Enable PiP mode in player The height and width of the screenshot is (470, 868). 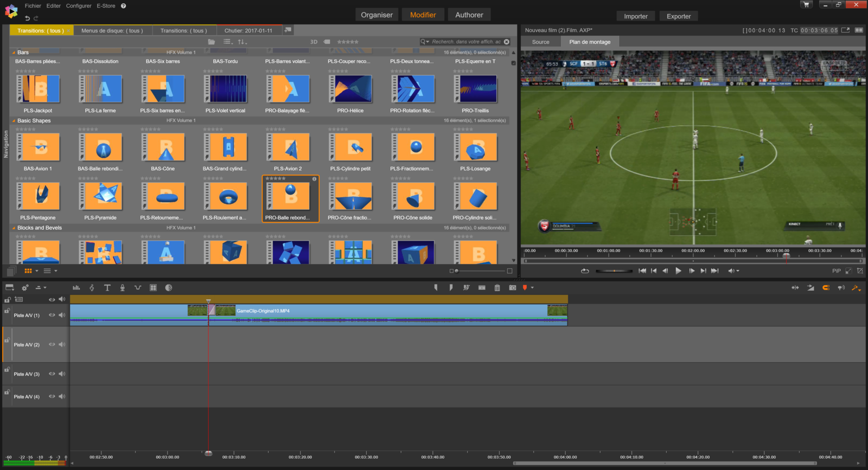coord(837,271)
